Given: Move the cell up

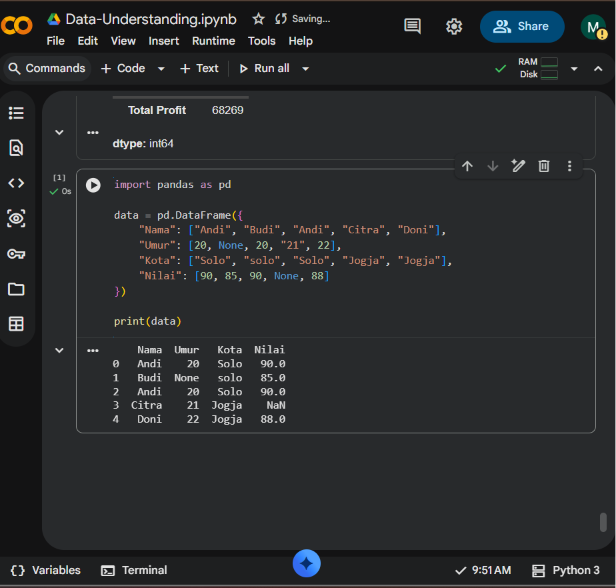Looking at the screenshot, I should click(x=467, y=166).
